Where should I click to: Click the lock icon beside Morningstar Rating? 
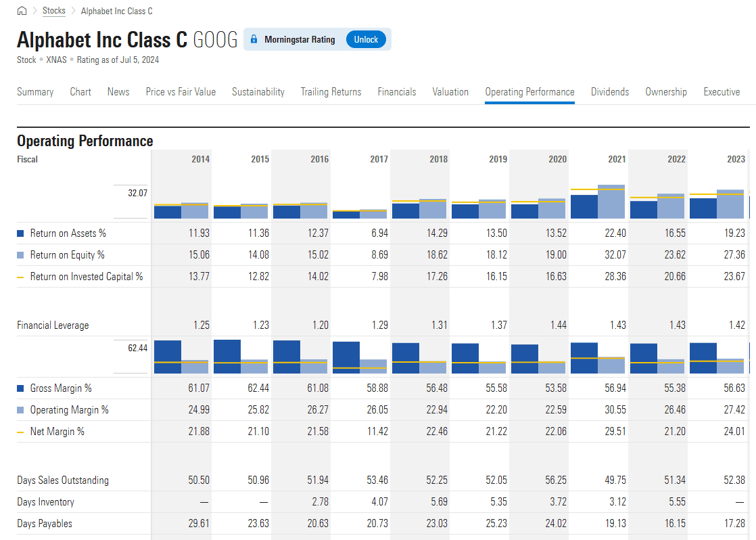pos(254,39)
